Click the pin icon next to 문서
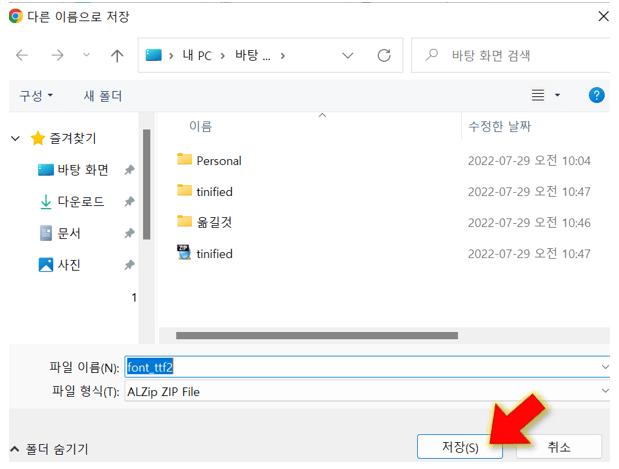This screenshot has width=619, height=469. click(129, 233)
